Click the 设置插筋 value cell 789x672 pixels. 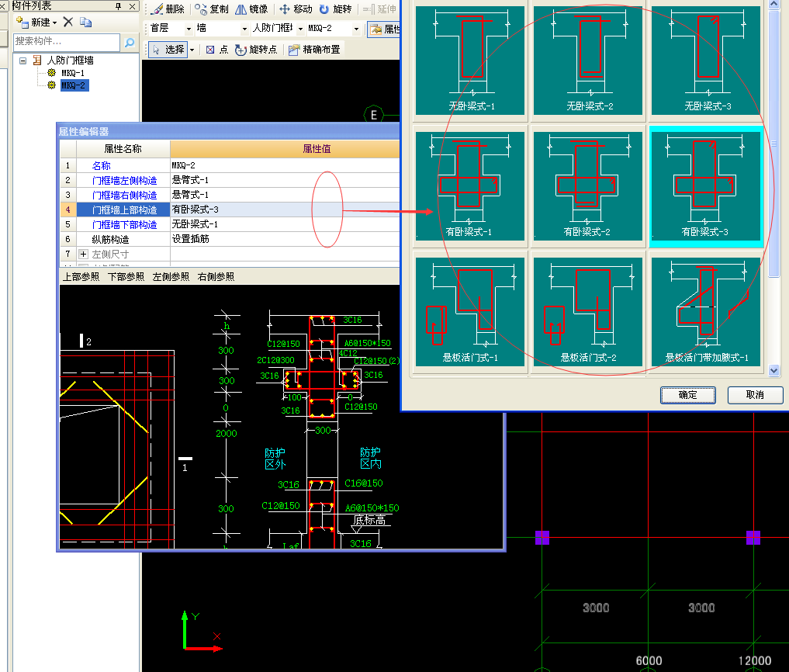coord(285,239)
